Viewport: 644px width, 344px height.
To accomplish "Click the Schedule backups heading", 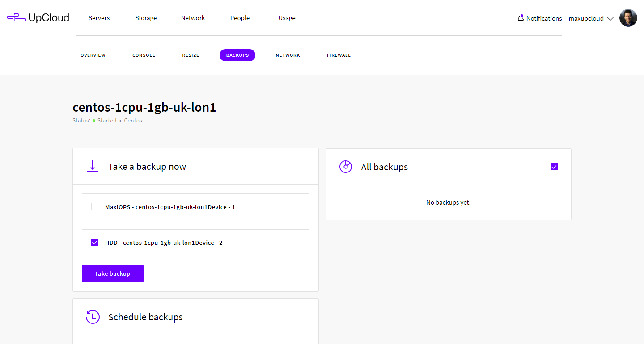I will 146,317.
